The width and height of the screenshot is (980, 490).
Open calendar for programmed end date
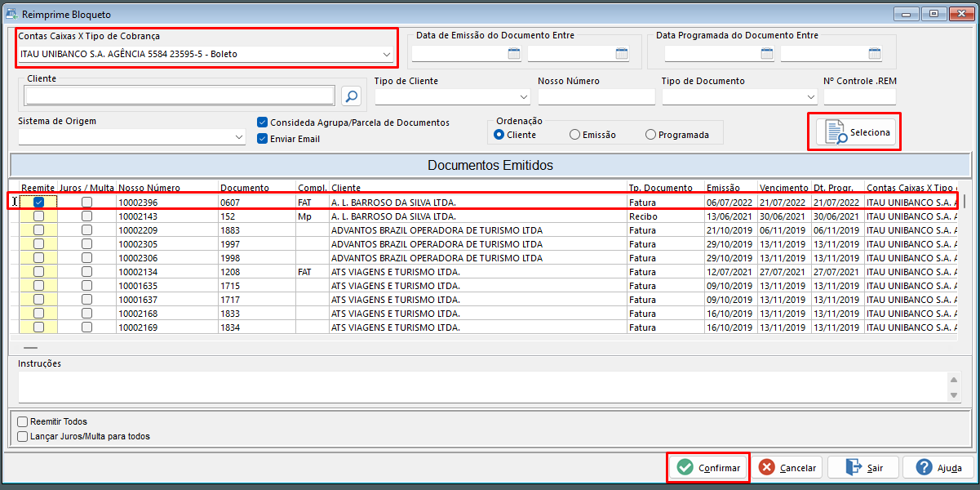(875, 54)
